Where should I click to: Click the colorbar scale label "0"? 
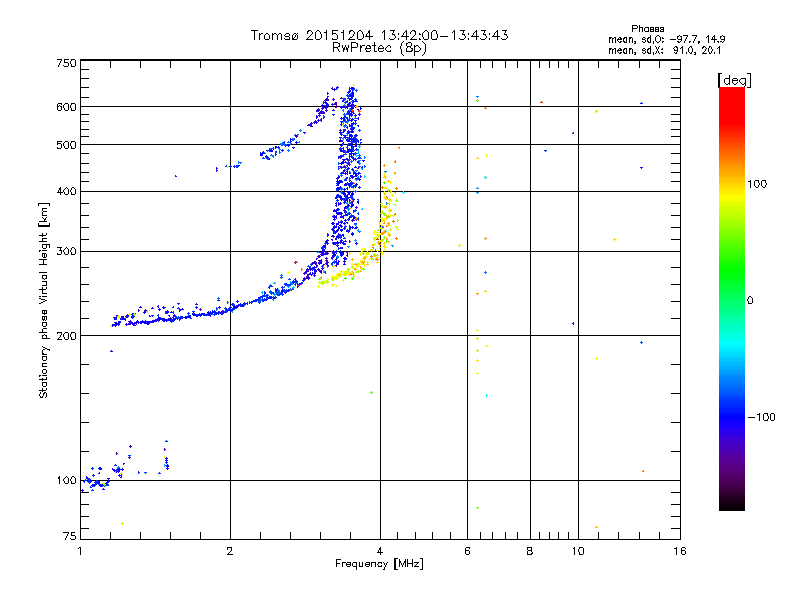tap(750, 301)
